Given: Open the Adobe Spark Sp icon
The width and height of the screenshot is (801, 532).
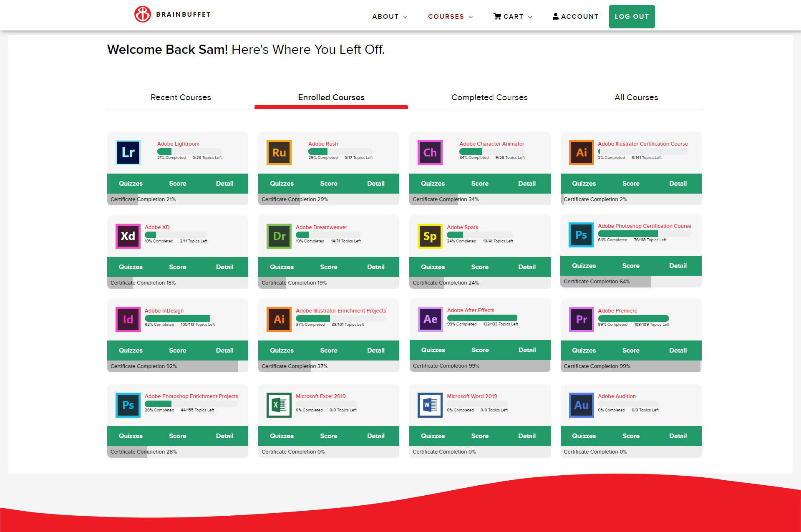Looking at the screenshot, I should (x=430, y=236).
